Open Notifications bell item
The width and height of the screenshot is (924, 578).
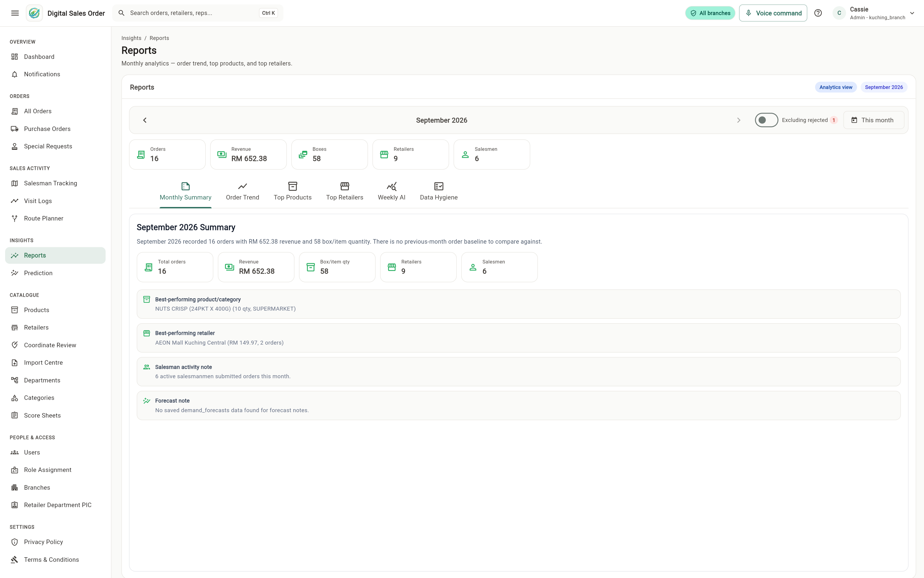point(55,74)
